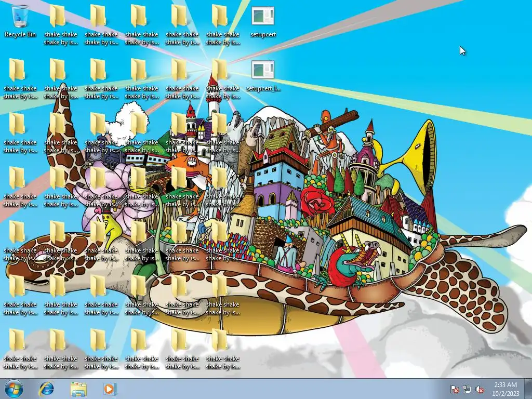Click the muted volume speaker icon
The width and height of the screenshot is (532, 399).
pyautogui.click(x=480, y=389)
